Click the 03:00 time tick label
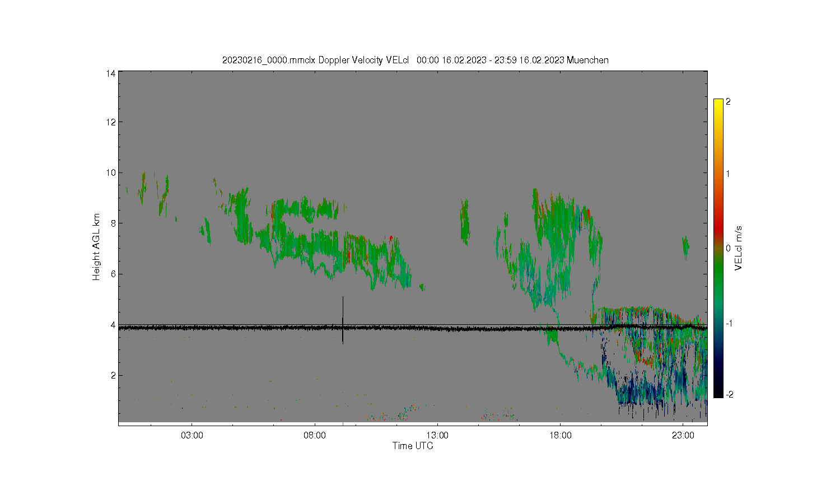 (x=192, y=435)
